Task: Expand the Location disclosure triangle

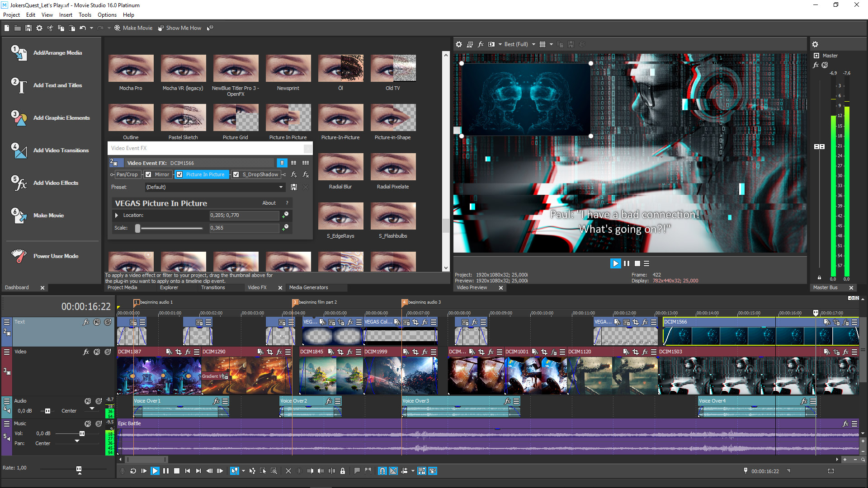Action: [117, 215]
